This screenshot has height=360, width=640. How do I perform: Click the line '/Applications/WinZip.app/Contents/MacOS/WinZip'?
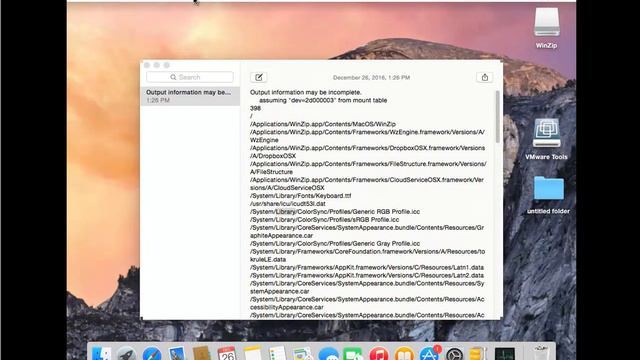[323, 124]
